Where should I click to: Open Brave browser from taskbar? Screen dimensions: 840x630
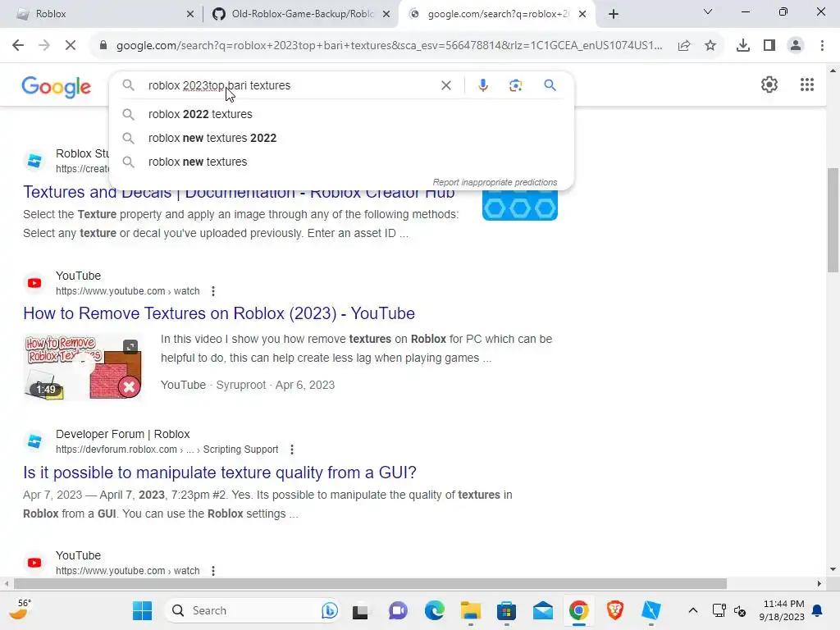click(615, 610)
